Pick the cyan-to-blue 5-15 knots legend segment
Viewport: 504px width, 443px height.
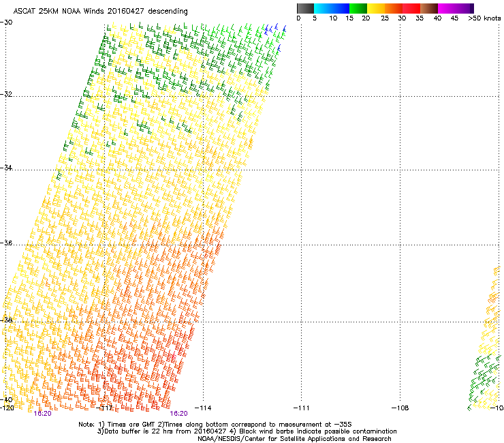pyautogui.click(x=332, y=8)
